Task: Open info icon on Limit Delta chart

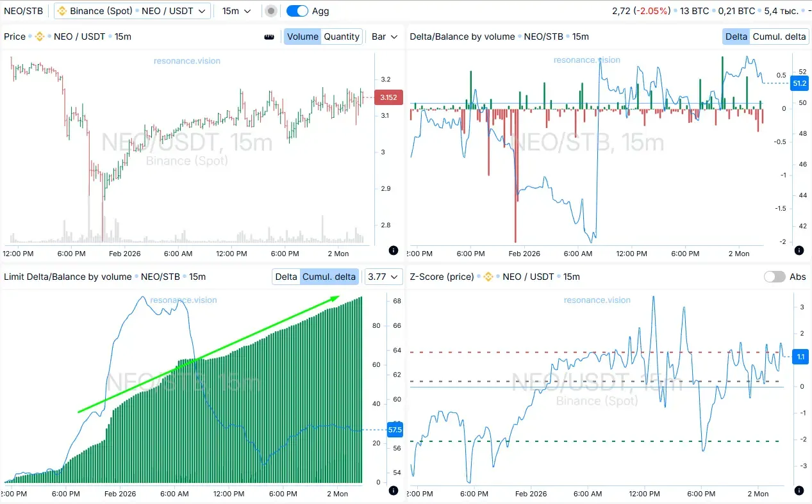Action: (394, 490)
